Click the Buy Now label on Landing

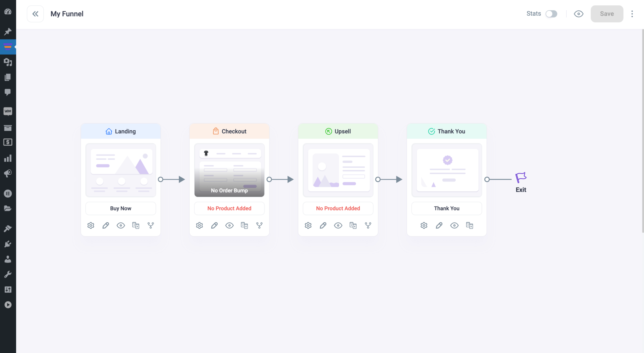tap(121, 208)
